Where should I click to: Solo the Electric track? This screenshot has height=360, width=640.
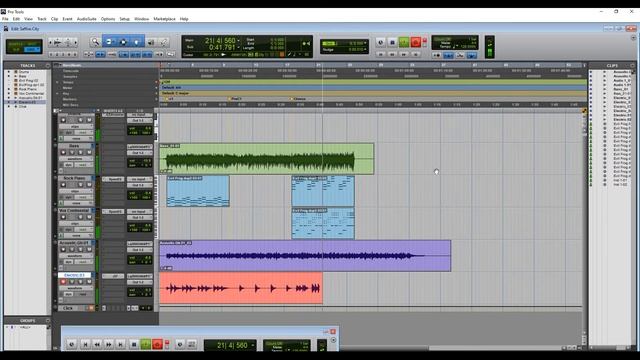coord(80,282)
